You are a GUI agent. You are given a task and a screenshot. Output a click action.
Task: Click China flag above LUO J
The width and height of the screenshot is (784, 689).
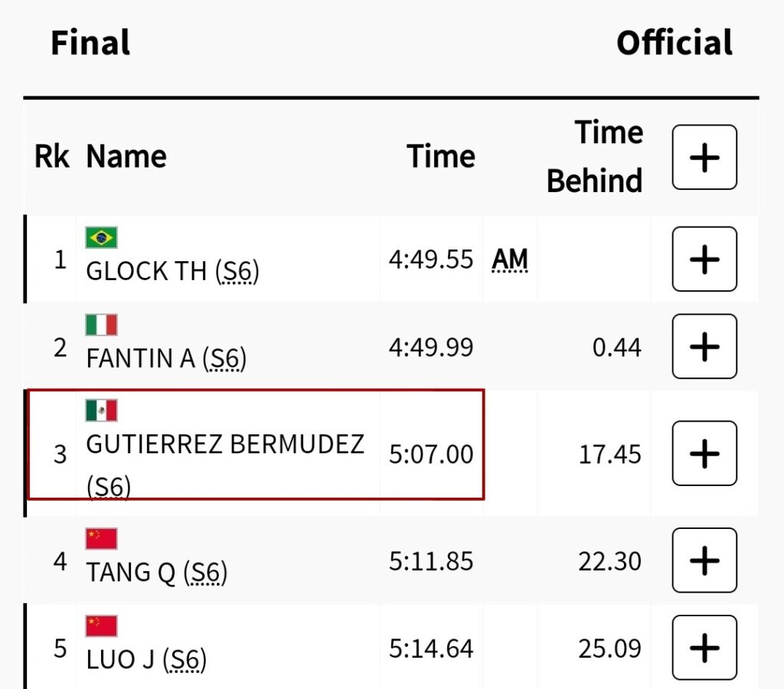pos(101,626)
